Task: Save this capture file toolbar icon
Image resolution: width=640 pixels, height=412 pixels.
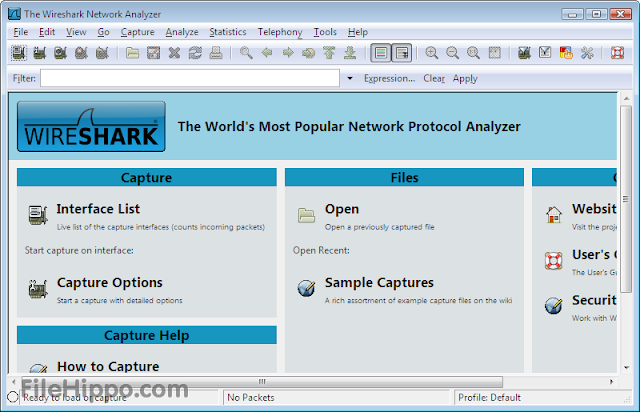Action: [153, 53]
